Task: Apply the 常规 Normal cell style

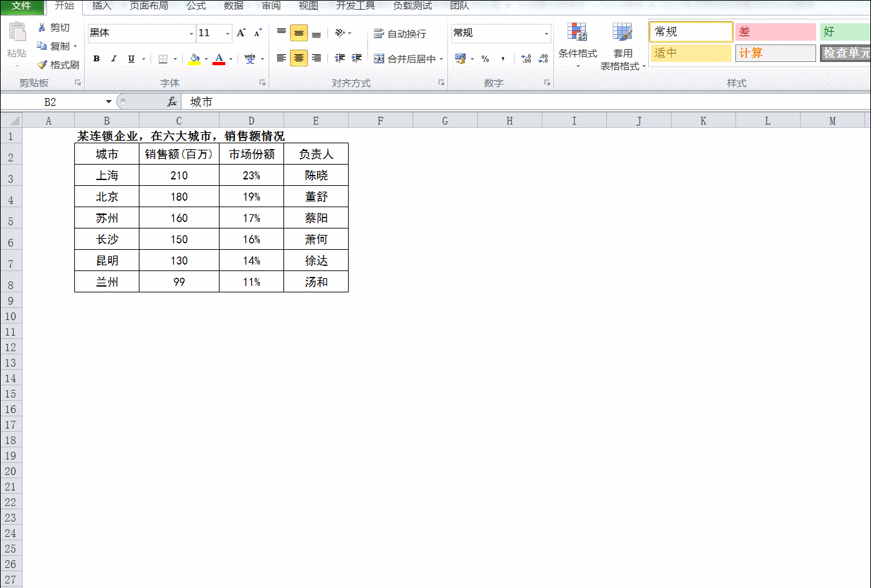Action: point(691,32)
